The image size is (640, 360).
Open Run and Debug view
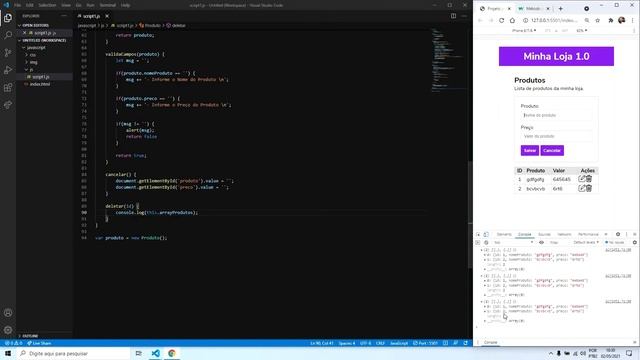pos(8,70)
